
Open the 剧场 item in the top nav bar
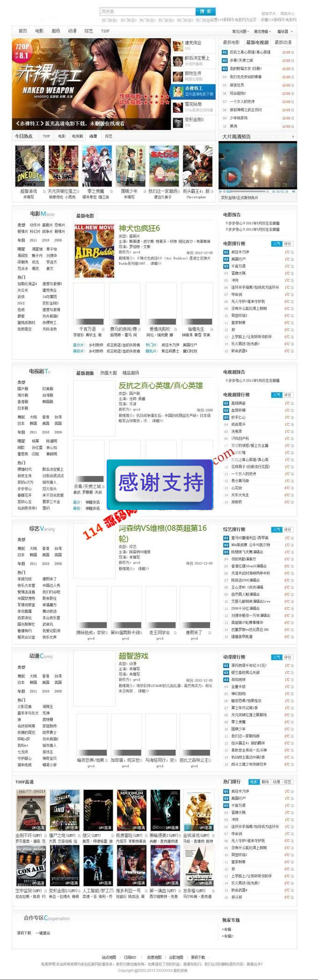click(x=56, y=31)
